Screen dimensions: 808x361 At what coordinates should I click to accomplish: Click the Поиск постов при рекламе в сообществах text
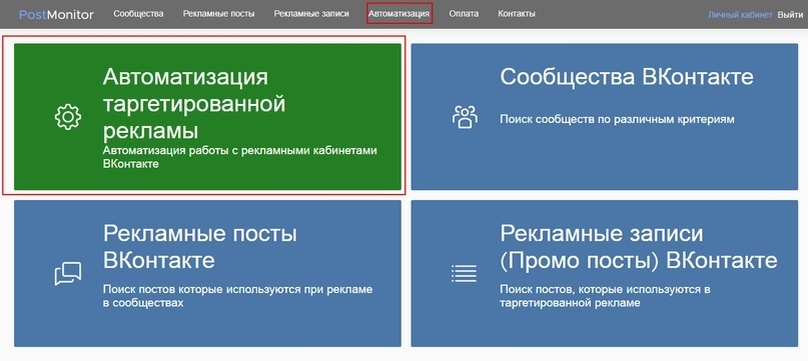[x=238, y=296]
